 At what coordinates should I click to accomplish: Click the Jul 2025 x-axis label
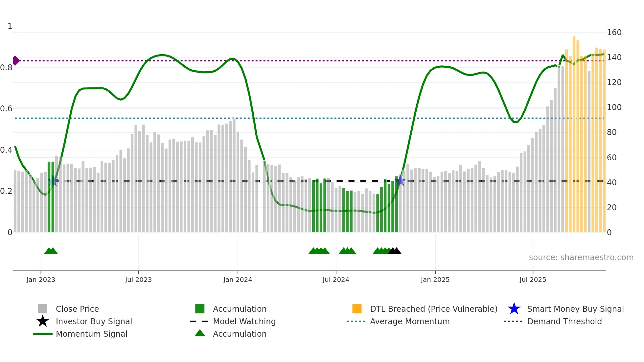point(533,280)
